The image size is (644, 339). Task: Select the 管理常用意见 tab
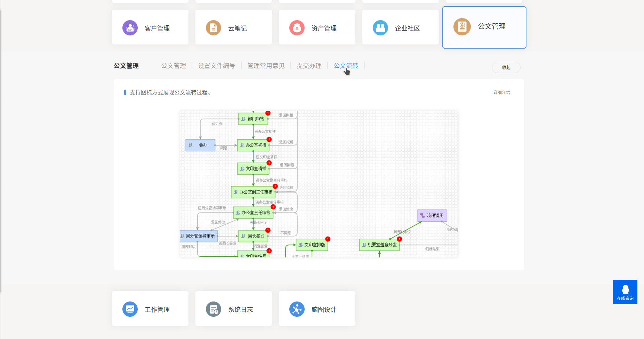[x=266, y=66]
